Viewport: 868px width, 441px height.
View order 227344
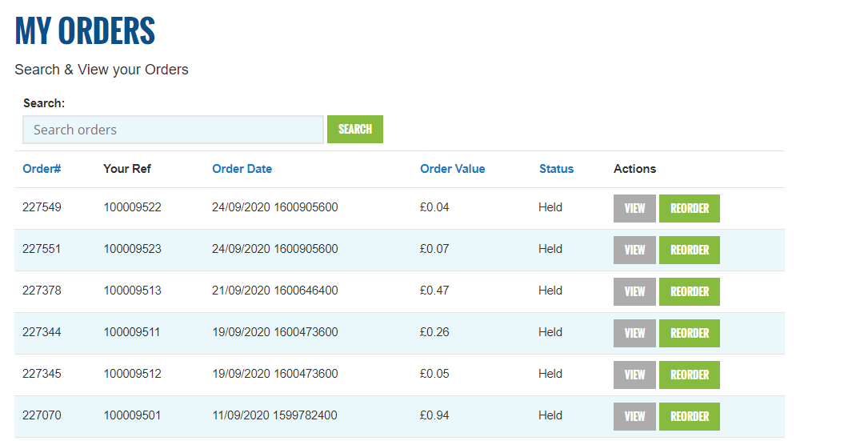pyautogui.click(x=634, y=333)
